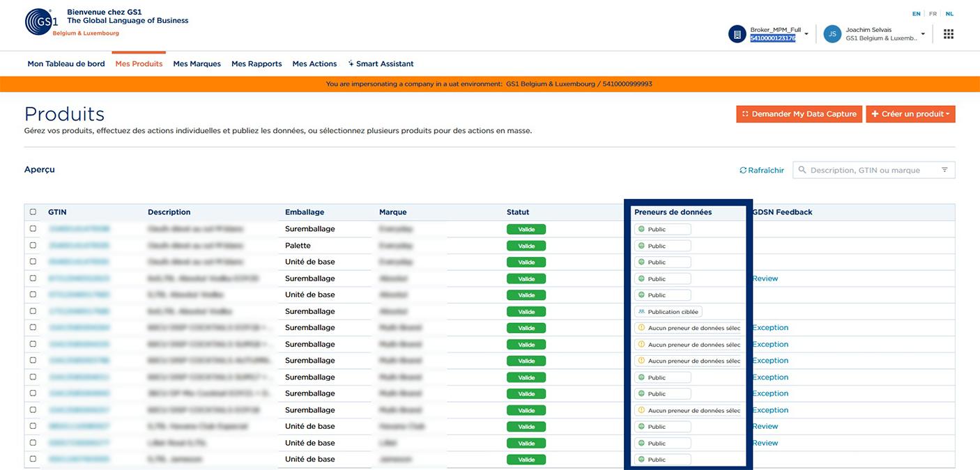Tick the checkbox of the Palette row
Image resolution: width=980 pixels, height=470 pixels.
pyautogui.click(x=33, y=245)
